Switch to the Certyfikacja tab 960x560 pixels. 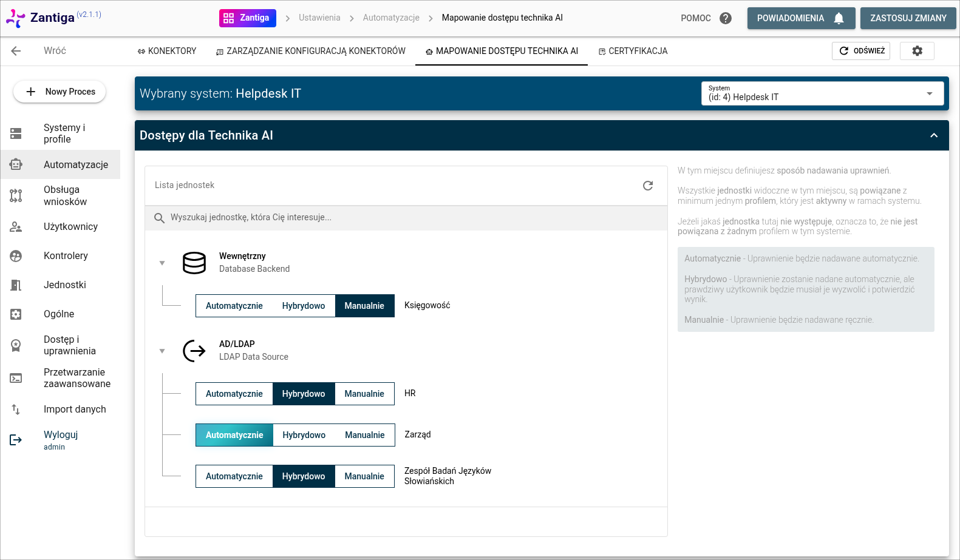pyautogui.click(x=633, y=51)
